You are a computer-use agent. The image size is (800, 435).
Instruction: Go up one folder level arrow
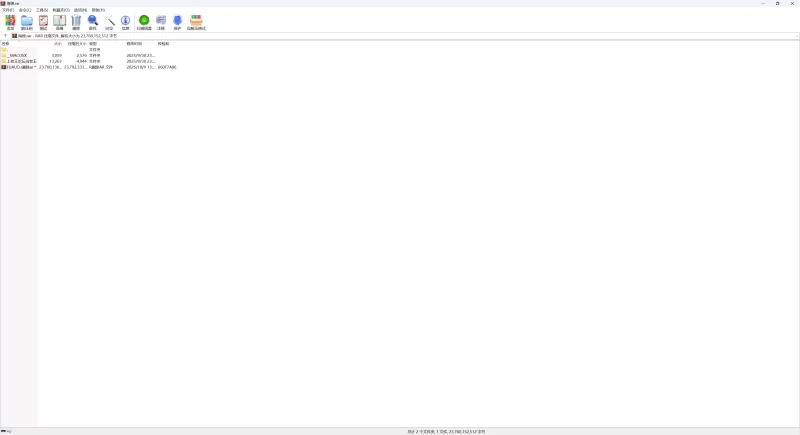[x=5, y=35]
